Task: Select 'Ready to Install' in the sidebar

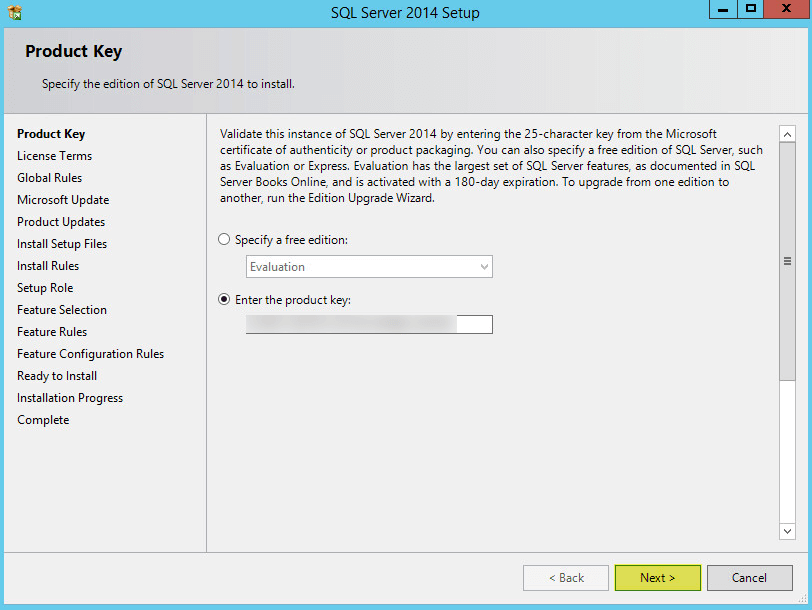Action: click(56, 375)
